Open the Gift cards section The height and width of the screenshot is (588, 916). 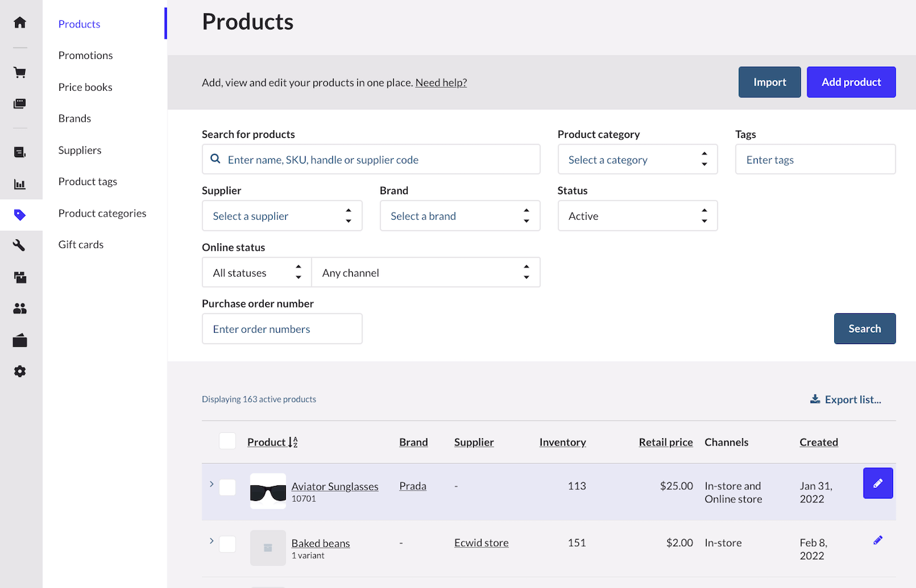[80, 244]
